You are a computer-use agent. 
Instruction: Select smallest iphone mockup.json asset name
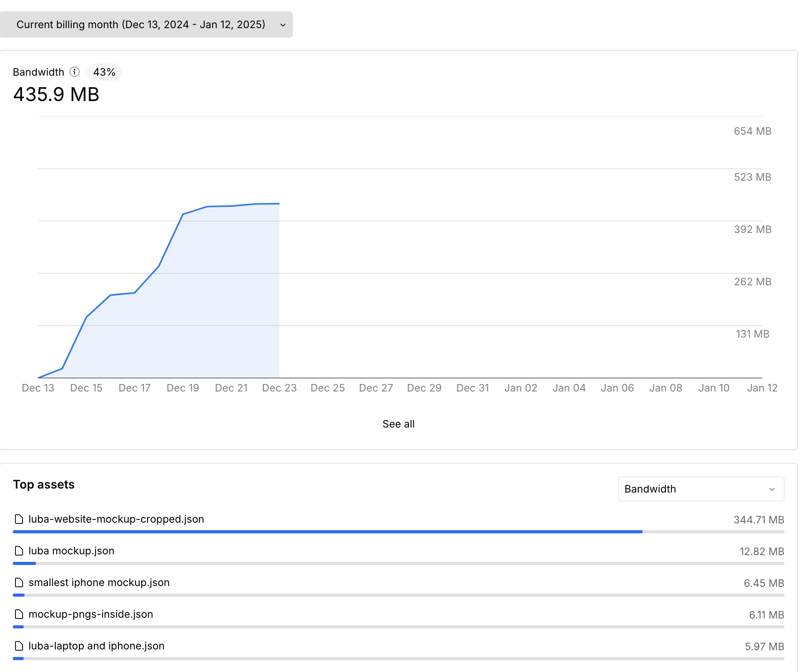99,582
